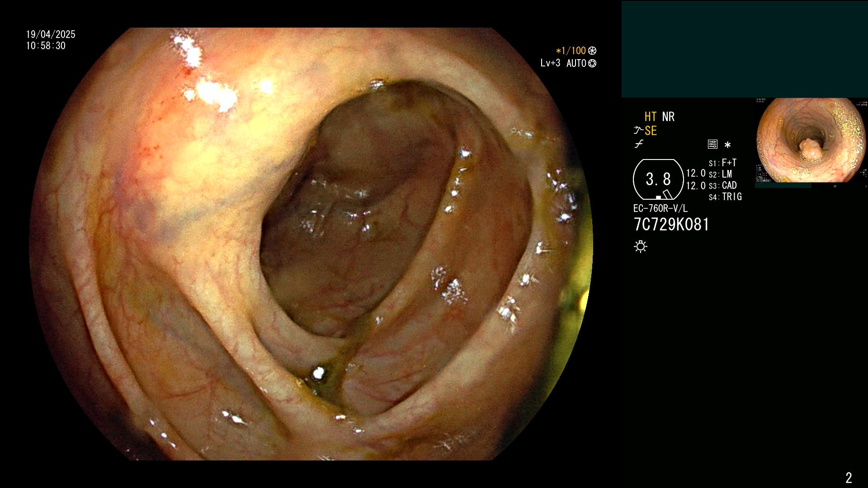The image size is (868, 488).
Task: Click the NR noise reduction label
Action: 668,117
